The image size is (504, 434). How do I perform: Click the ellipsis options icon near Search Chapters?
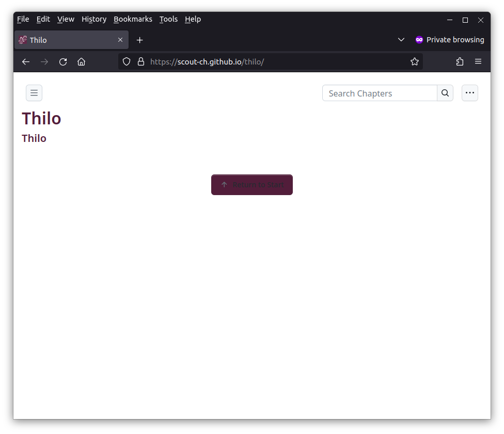point(469,93)
